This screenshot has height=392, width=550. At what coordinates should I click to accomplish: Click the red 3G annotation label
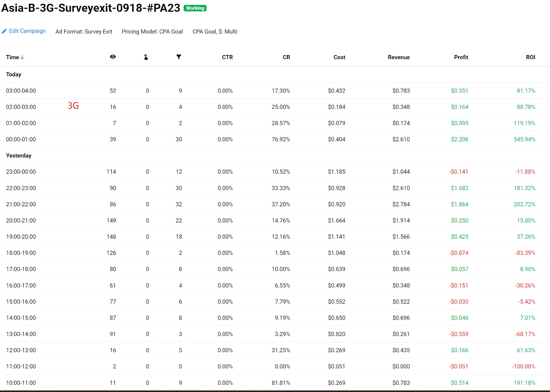[73, 106]
